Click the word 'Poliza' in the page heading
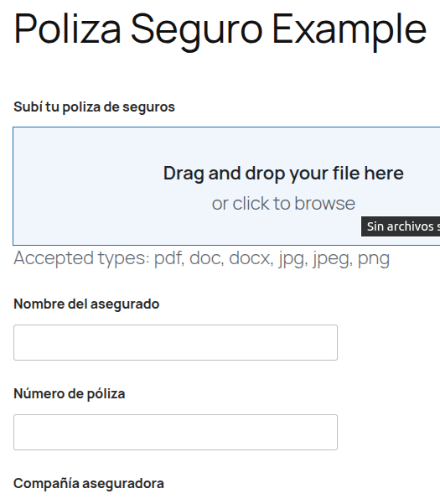Viewport: 440px width, 504px height. (x=67, y=29)
